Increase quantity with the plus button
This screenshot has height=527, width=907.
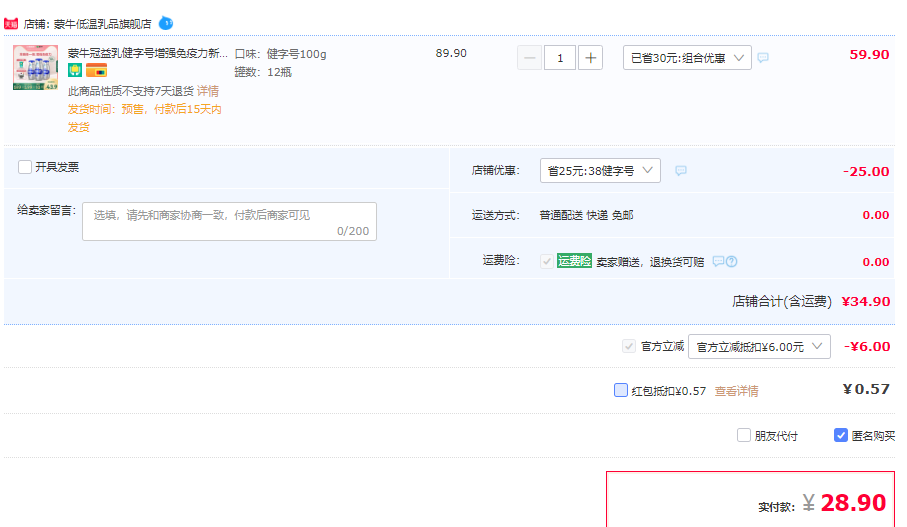pos(591,58)
